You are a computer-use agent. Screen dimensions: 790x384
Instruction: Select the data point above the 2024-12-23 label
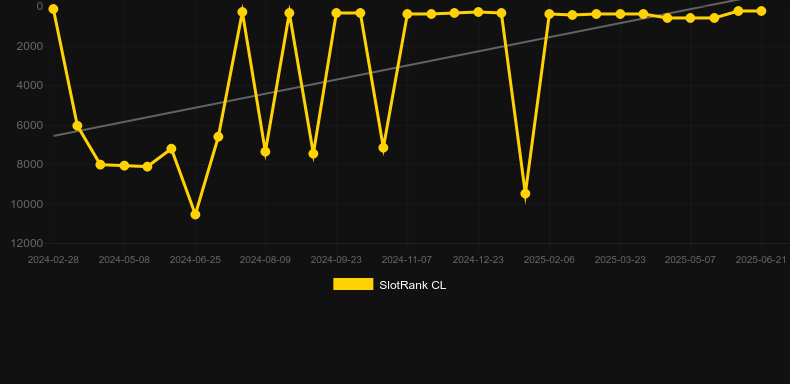[x=478, y=12]
